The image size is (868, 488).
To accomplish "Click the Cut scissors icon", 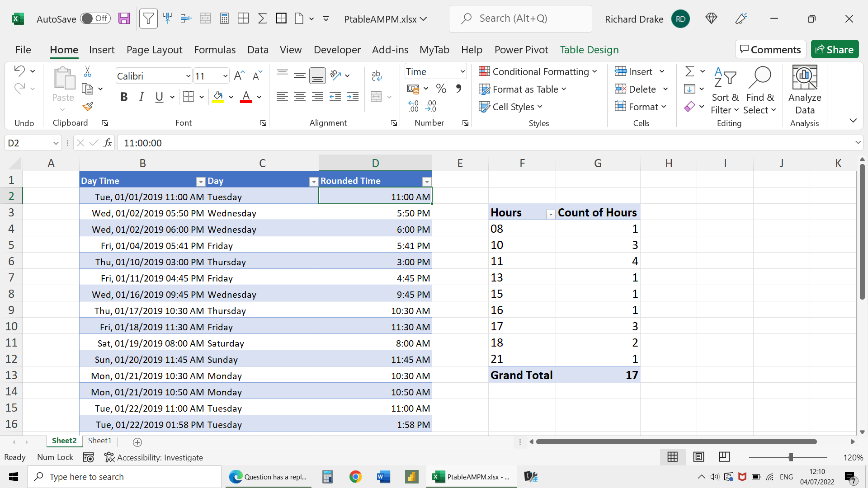I will click(88, 72).
